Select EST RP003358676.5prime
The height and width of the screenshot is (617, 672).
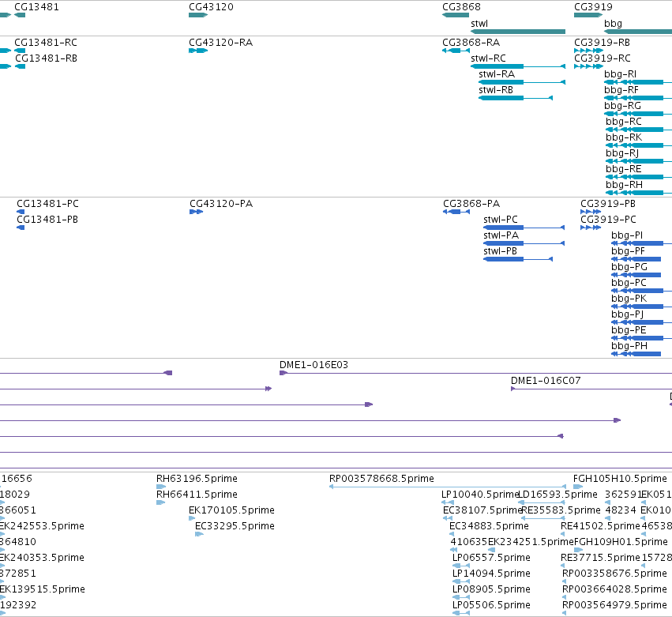(x=564, y=581)
